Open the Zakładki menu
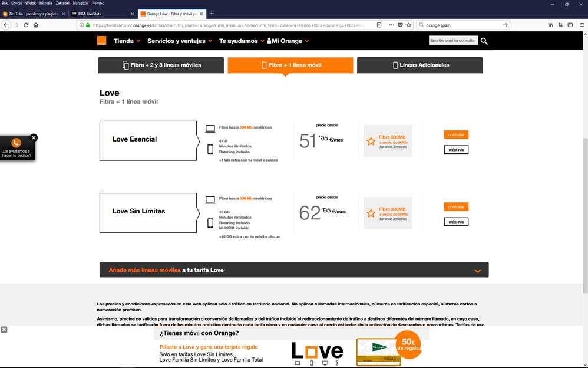Image resolution: width=588 pixels, height=368 pixels. (x=62, y=3)
